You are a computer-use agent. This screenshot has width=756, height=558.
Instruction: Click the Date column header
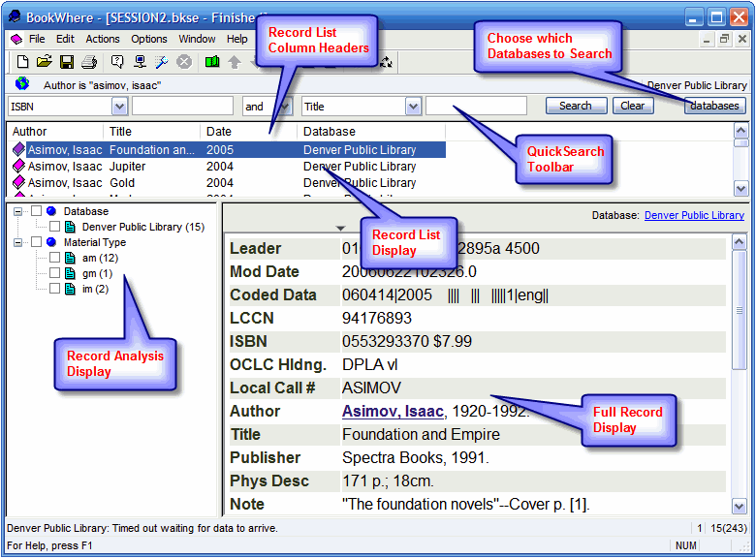coord(248,131)
